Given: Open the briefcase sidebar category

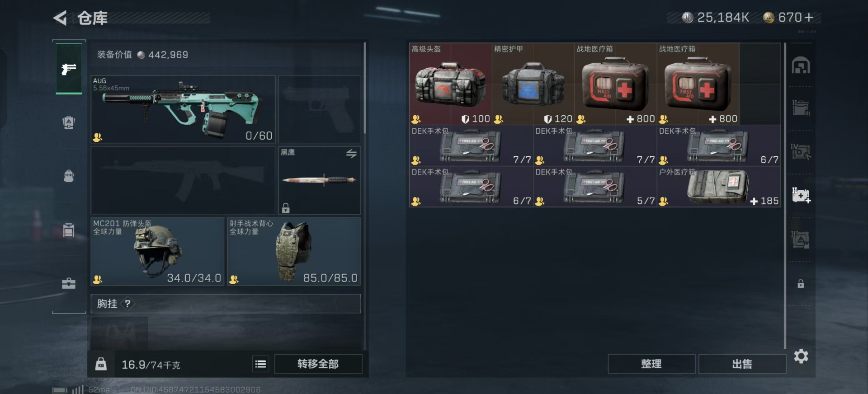Looking at the screenshot, I should pos(69,283).
